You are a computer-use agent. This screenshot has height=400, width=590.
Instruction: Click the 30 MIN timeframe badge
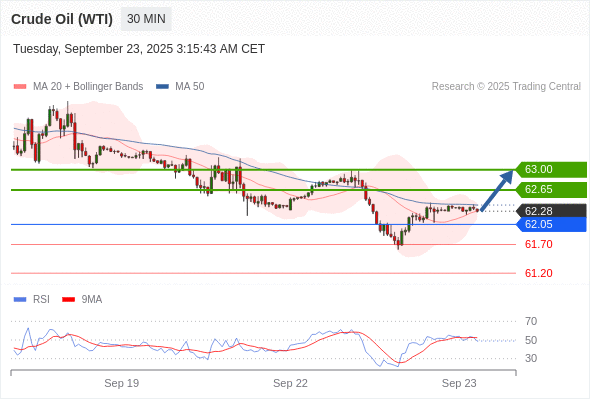pyautogui.click(x=146, y=19)
